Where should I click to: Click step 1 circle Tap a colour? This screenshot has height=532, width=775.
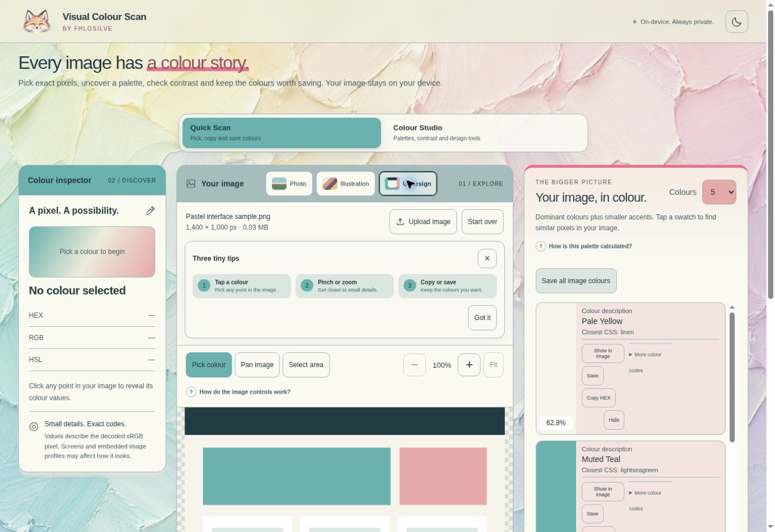pyautogui.click(x=204, y=286)
